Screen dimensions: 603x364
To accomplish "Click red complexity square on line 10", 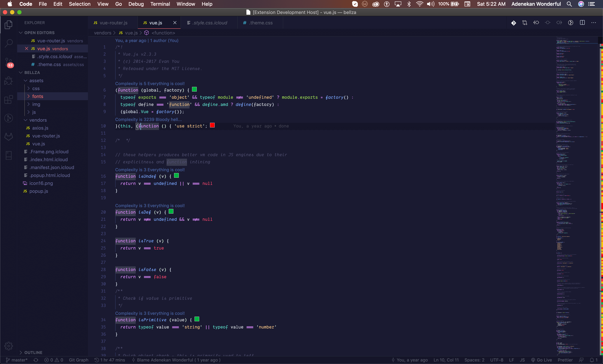I will [212, 125].
